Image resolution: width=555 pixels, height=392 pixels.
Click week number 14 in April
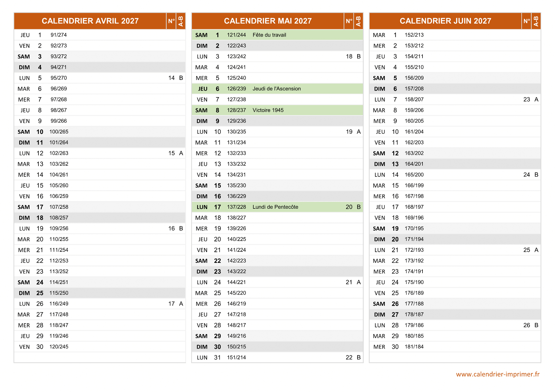pyautogui.click(x=171, y=78)
